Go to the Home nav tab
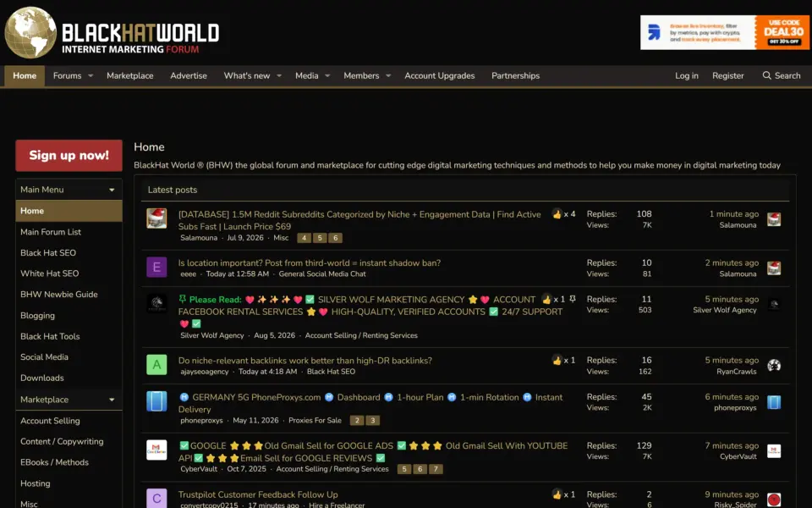812x508 pixels. point(25,75)
